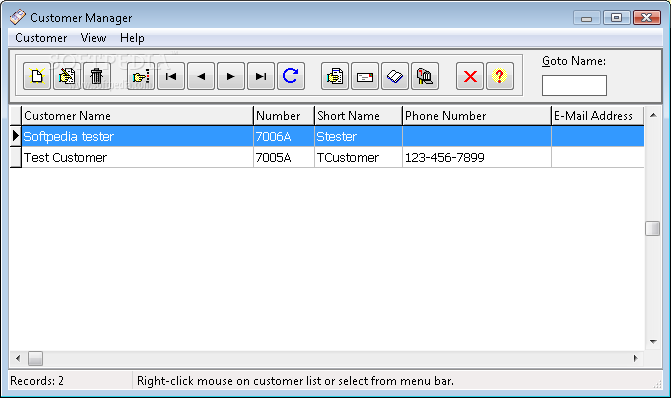Open the View menu

93,38
